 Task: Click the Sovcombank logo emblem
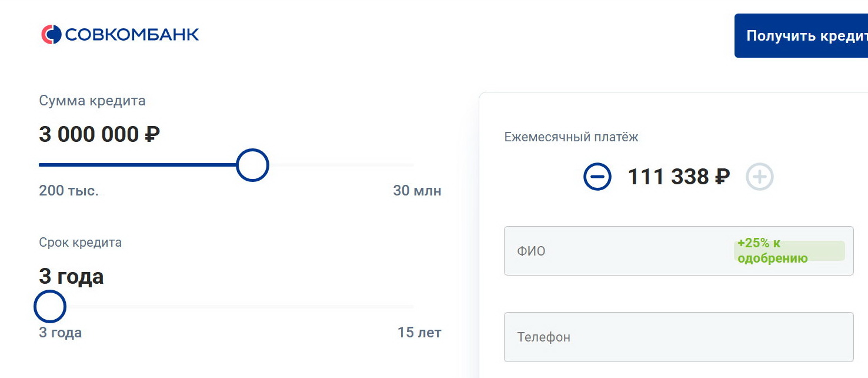(x=51, y=35)
